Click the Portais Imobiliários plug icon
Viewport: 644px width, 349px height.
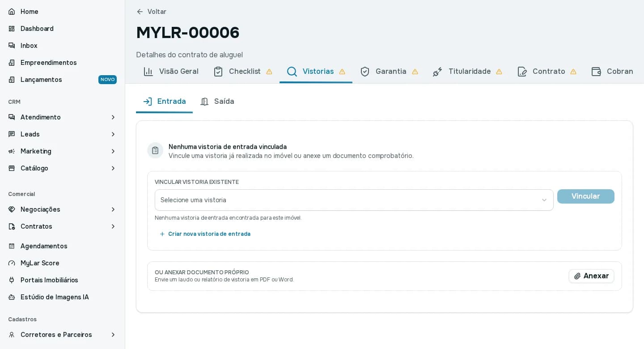point(12,280)
